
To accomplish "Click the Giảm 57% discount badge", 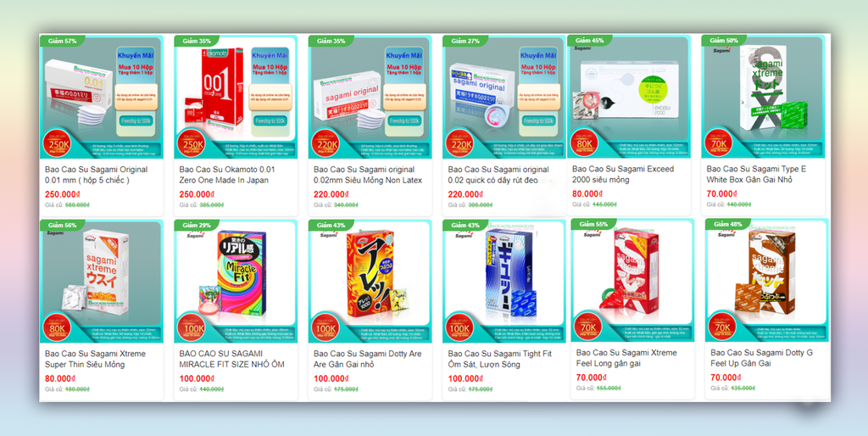I will (63, 41).
